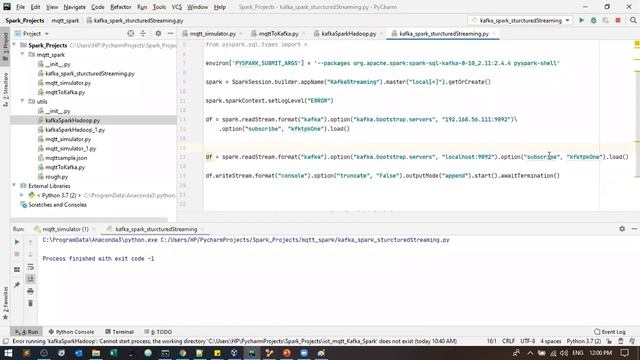Open the Event Log
The width and height of the screenshot is (640, 360).
coord(610,332)
